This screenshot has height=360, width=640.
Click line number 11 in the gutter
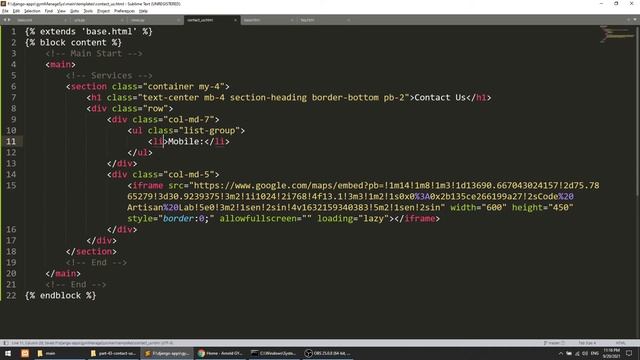point(11,142)
